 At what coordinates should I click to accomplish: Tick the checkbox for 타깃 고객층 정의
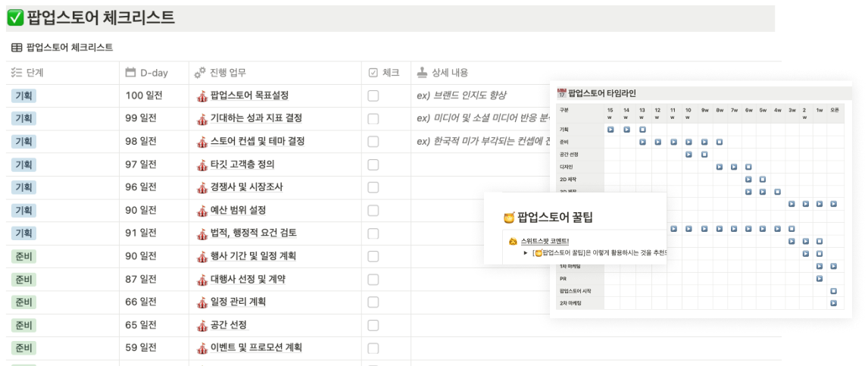[x=373, y=164]
